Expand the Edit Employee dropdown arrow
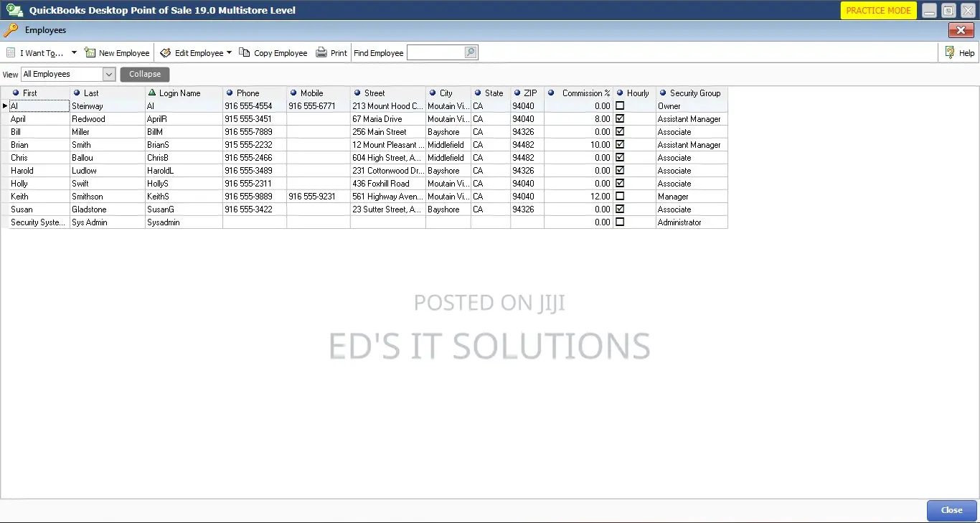Image resolution: width=980 pixels, height=523 pixels. [229, 52]
